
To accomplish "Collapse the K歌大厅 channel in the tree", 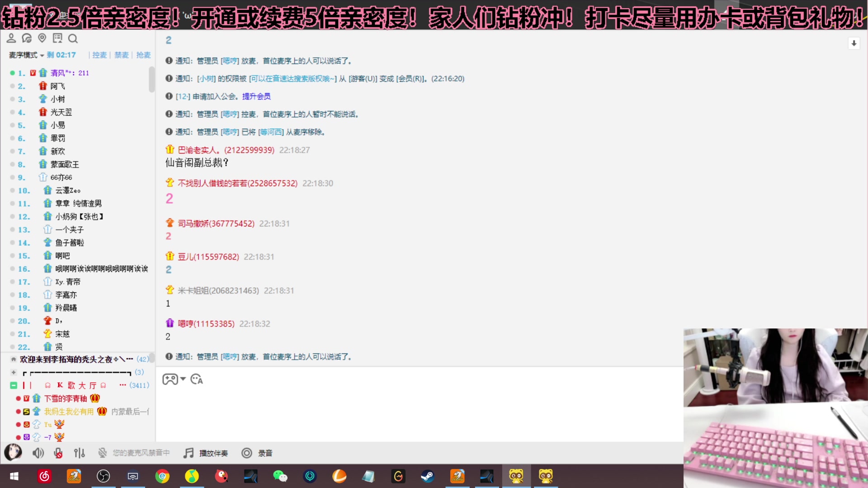I will point(14,385).
